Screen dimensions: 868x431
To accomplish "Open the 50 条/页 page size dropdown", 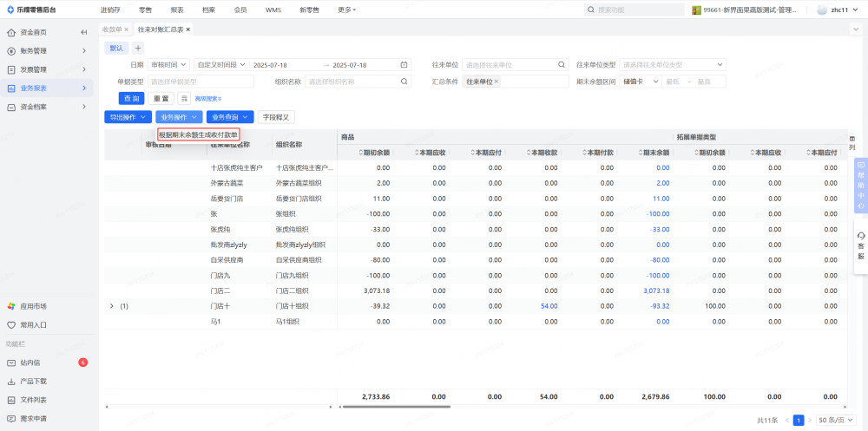I will pos(836,420).
